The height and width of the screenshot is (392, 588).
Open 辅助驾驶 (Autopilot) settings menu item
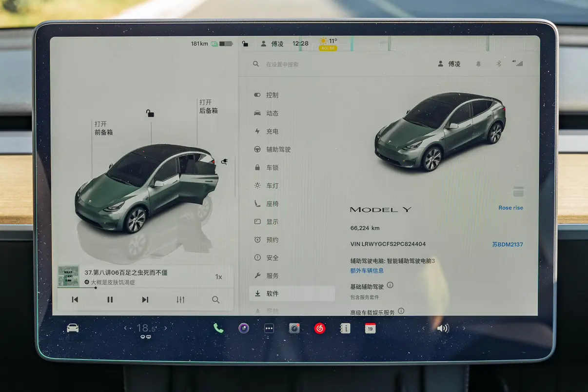278,149
